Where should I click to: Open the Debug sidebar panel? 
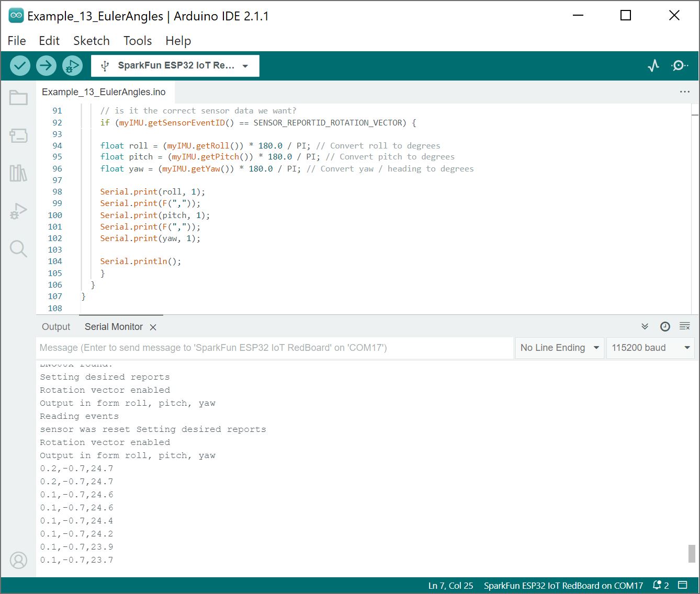[18, 211]
